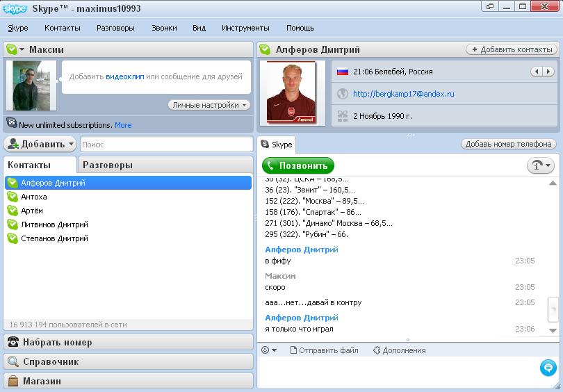The height and width of the screenshot is (392, 563).
Task: Open the call info dropdown button
Action: click(541, 165)
